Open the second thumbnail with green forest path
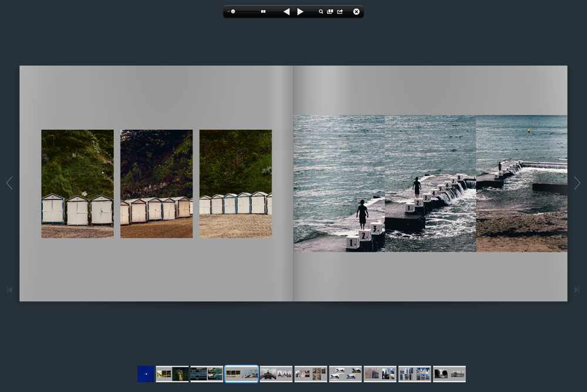Image resolution: width=587 pixels, height=392 pixels. 172,374
